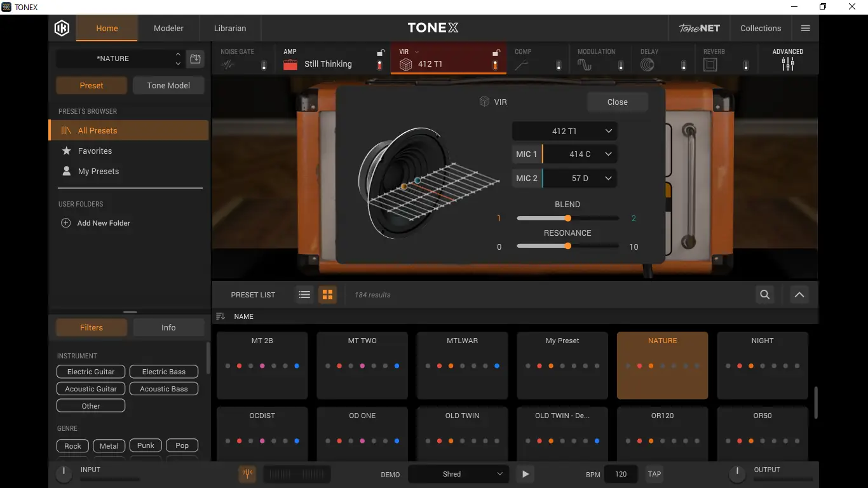Switch to the Tone Model tab
868x488 pixels.
[168, 85]
